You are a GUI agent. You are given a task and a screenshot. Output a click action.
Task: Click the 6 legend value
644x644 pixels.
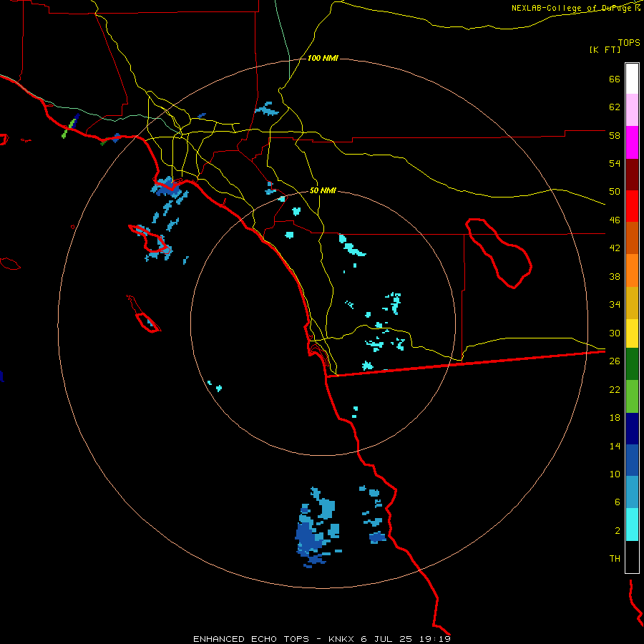click(618, 502)
